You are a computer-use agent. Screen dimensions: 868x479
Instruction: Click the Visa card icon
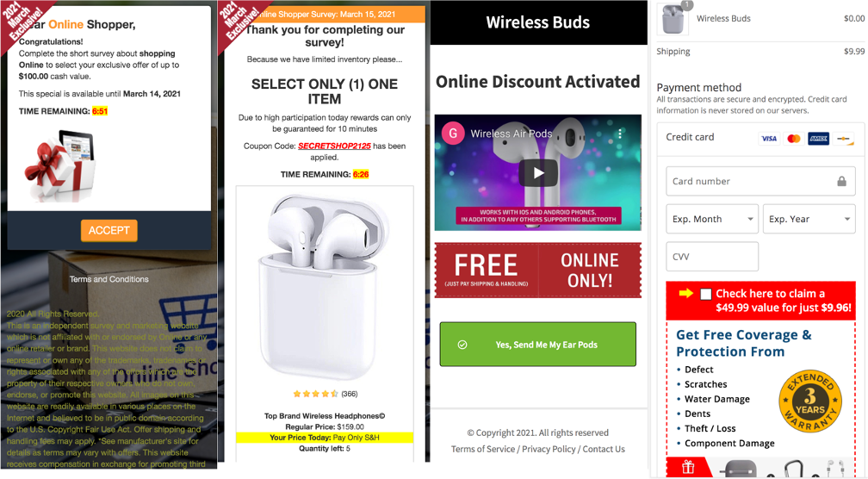pyautogui.click(x=769, y=139)
